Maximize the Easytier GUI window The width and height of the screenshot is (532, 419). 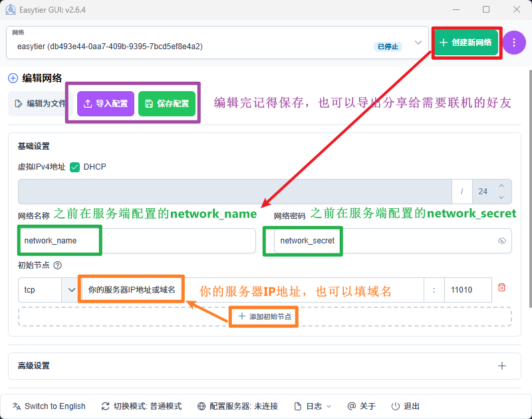[x=486, y=9]
